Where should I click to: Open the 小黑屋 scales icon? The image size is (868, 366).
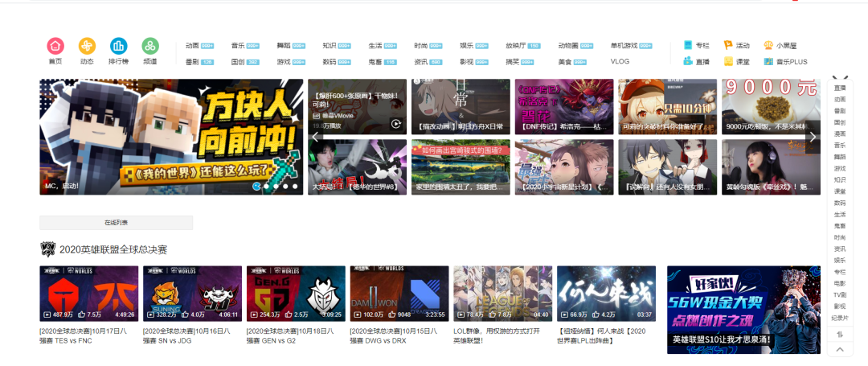coord(768,45)
